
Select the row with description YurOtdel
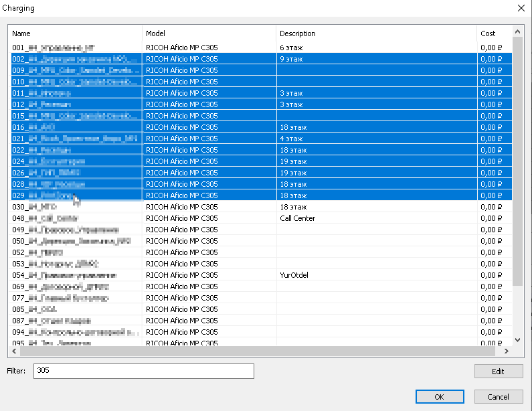[295, 275]
